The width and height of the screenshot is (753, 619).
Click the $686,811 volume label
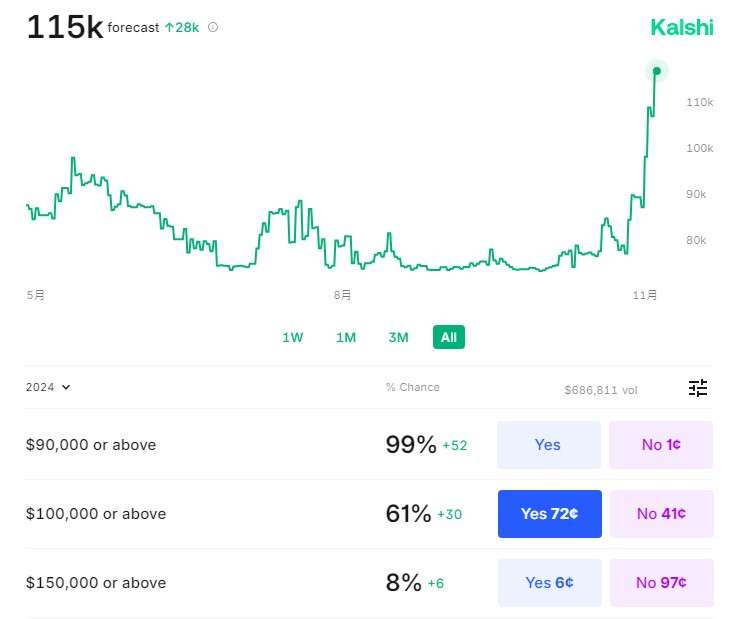tap(601, 390)
